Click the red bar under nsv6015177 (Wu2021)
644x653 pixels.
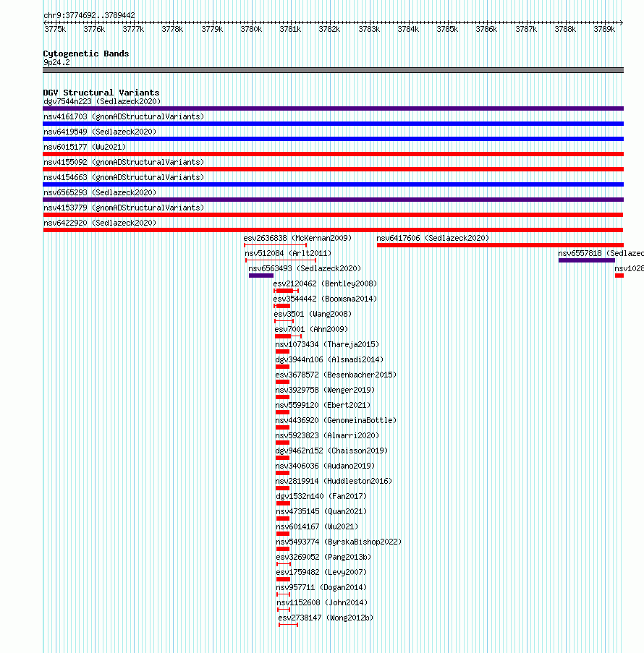pos(333,154)
